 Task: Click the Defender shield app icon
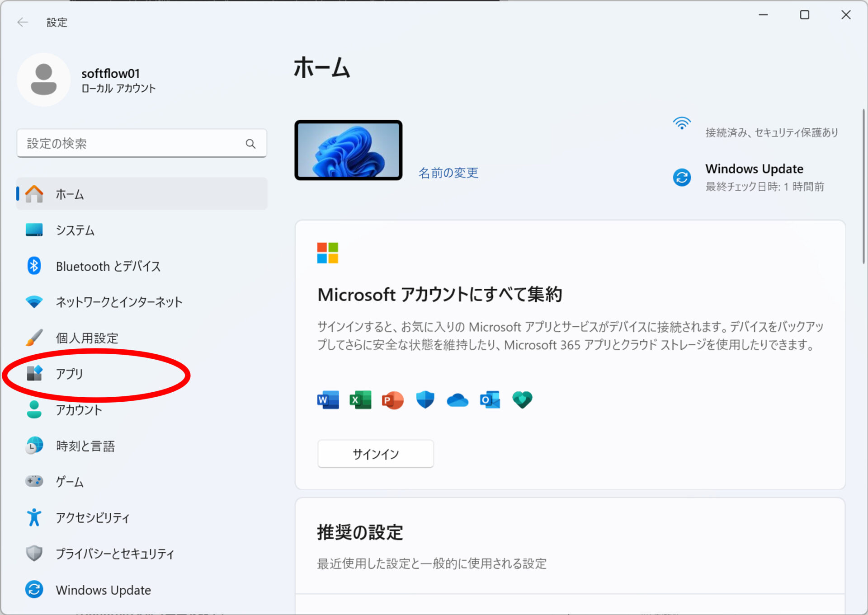tap(425, 400)
